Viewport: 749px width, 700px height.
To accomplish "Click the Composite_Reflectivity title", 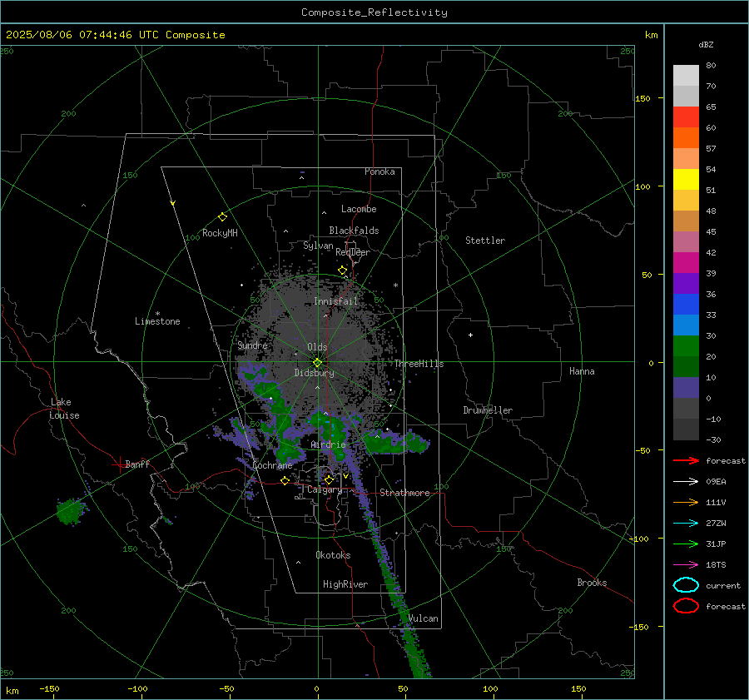I will [374, 12].
